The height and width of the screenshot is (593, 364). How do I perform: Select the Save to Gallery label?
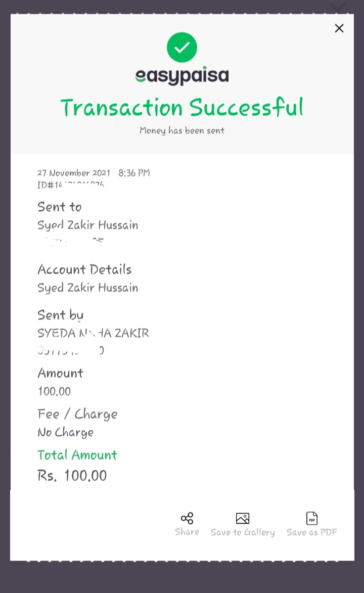click(x=243, y=532)
